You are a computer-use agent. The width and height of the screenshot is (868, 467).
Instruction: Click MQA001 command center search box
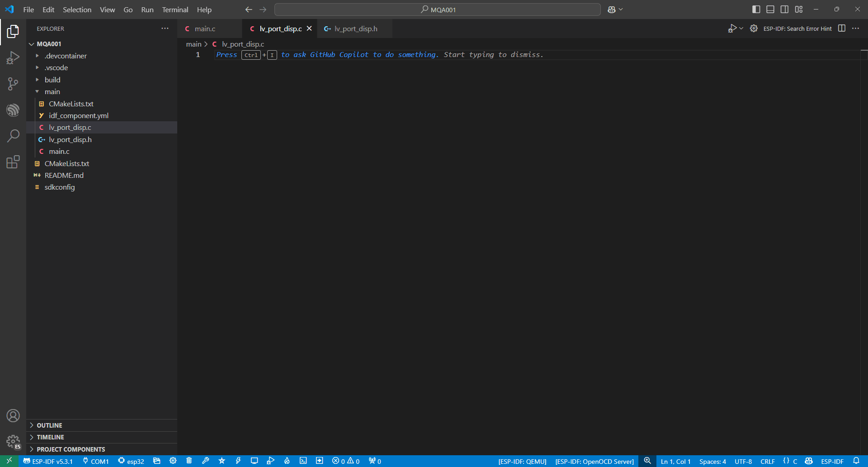click(438, 10)
